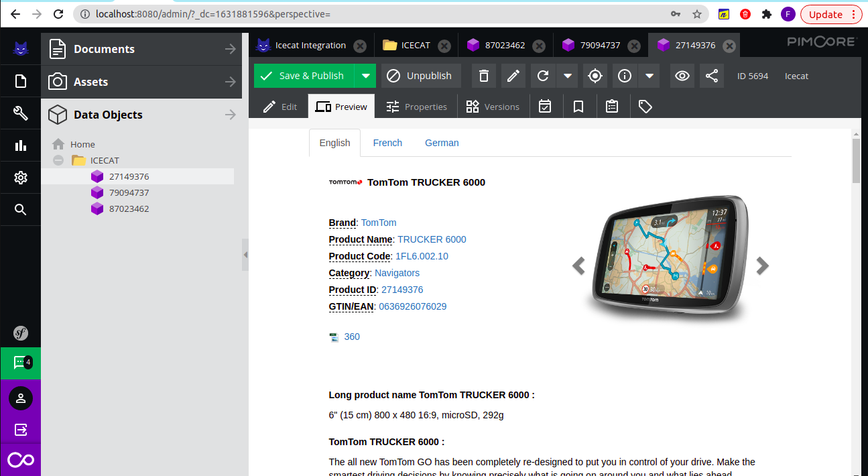The height and width of the screenshot is (476, 868).
Task: Open the Documents sidebar file icon
Action: pyautogui.click(x=20, y=81)
